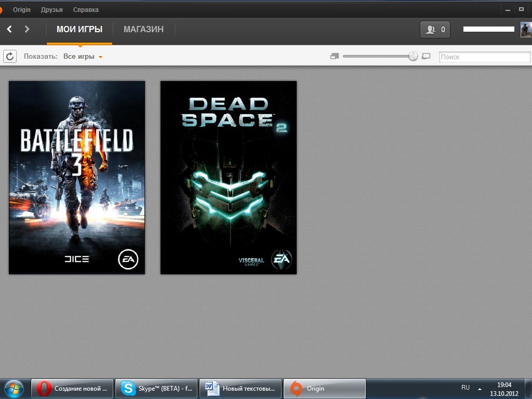Open the taskbar clock and date
The height and width of the screenshot is (399, 532).
[x=504, y=389]
